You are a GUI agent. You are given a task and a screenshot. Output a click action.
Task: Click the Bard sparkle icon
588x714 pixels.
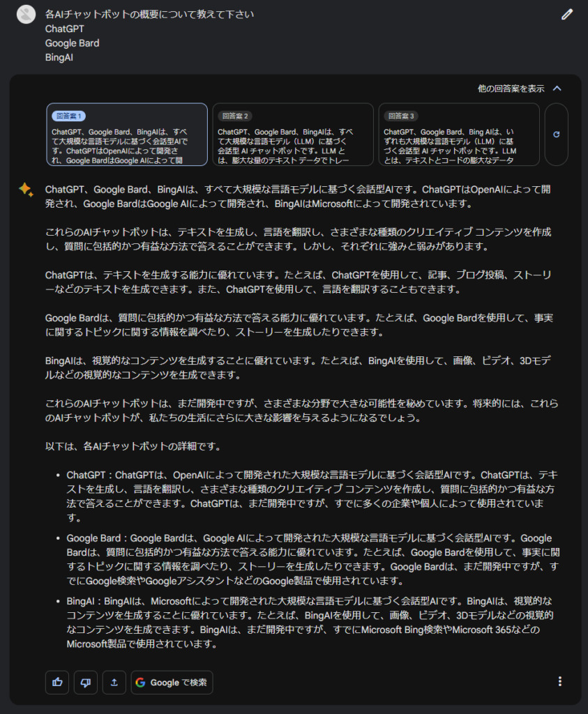[x=26, y=190]
